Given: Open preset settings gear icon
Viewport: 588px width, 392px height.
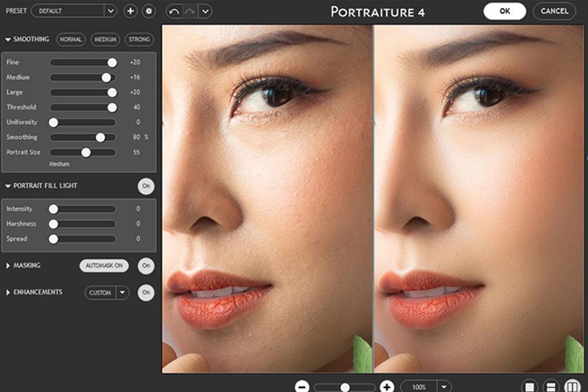Looking at the screenshot, I should click(x=148, y=11).
